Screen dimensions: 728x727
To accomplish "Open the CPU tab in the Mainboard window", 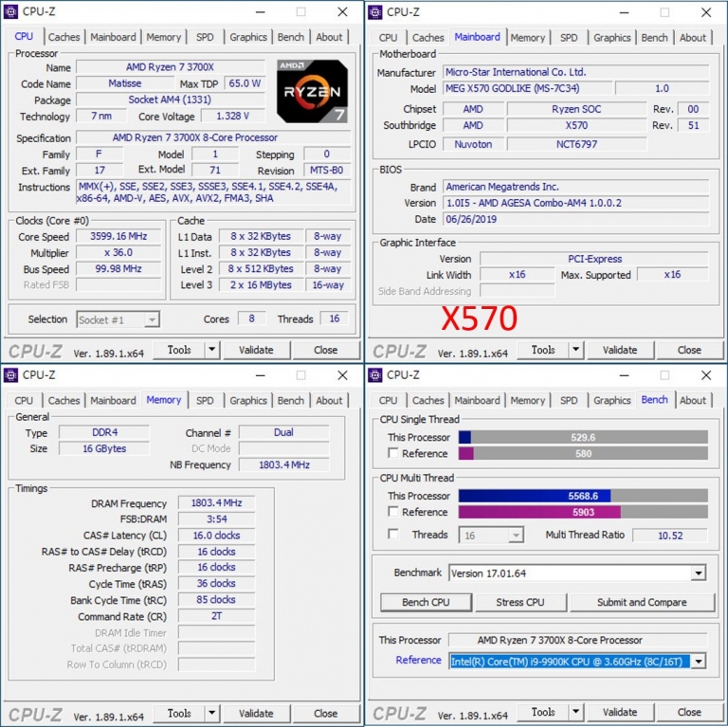I will click(388, 38).
